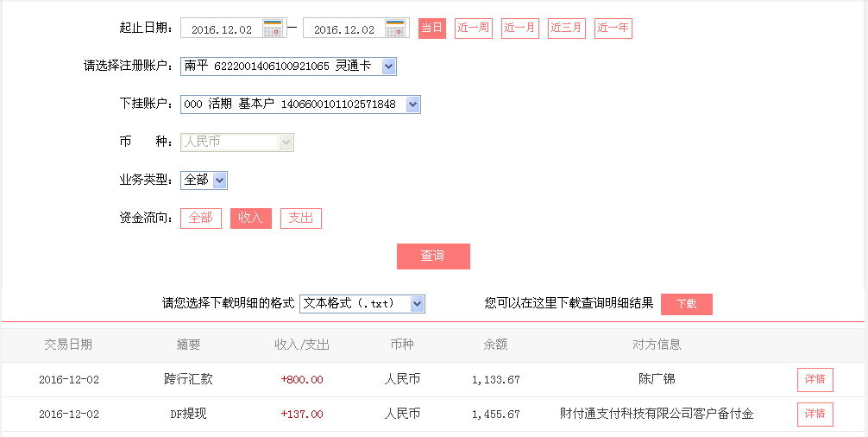Choose the 当日 date range
Viewport: 868px width, 437px height.
point(432,28)
